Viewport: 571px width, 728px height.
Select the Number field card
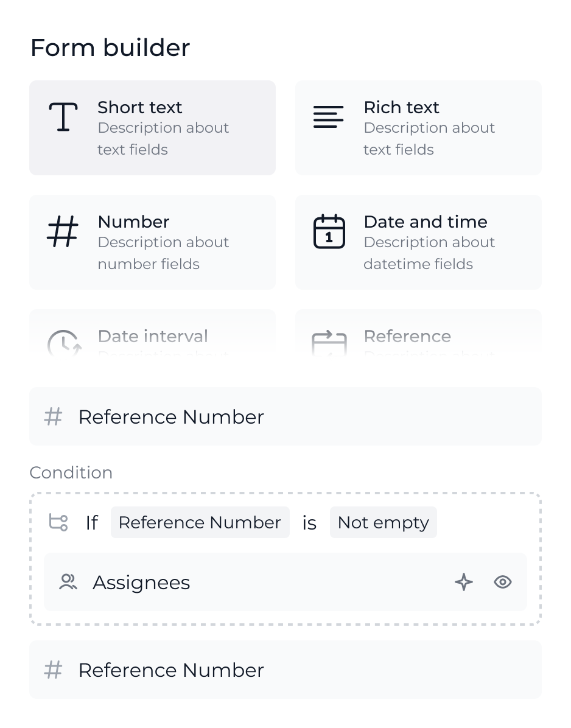[x=152, y=242]
